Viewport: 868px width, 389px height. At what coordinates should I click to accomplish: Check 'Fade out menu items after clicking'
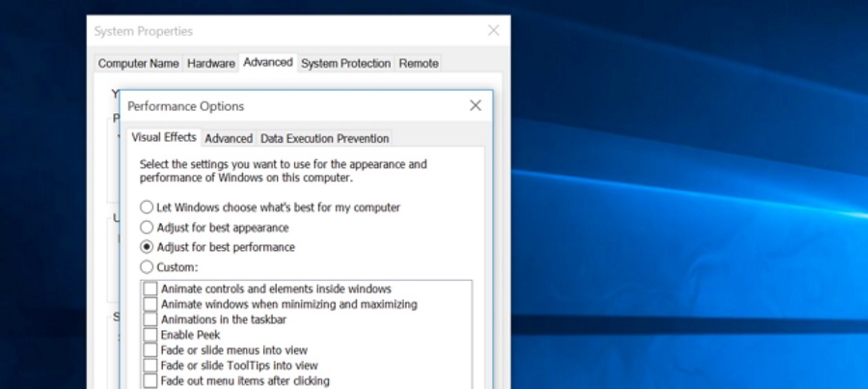(x=150, y=381)
